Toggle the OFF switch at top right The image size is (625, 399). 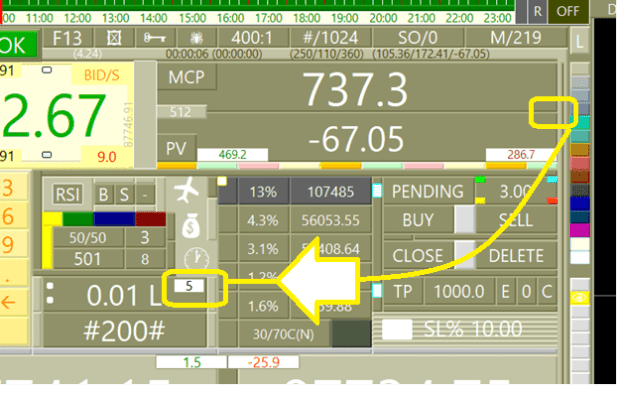pos(568,11)
